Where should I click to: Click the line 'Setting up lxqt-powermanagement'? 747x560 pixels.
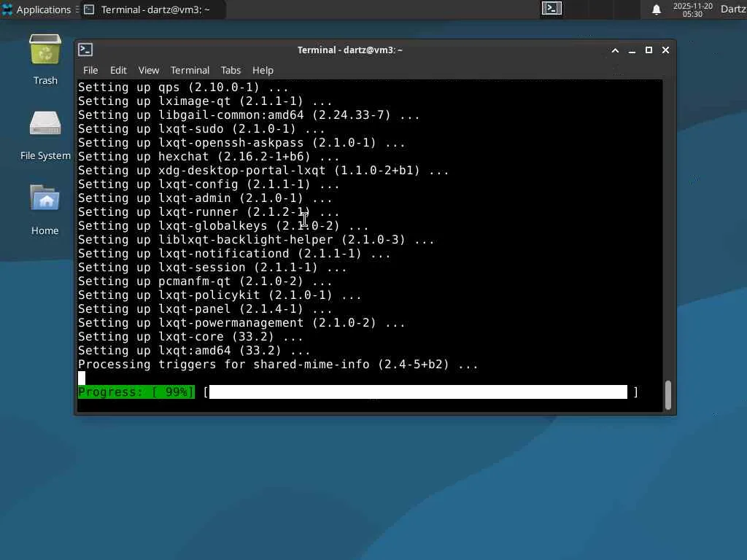241,322
